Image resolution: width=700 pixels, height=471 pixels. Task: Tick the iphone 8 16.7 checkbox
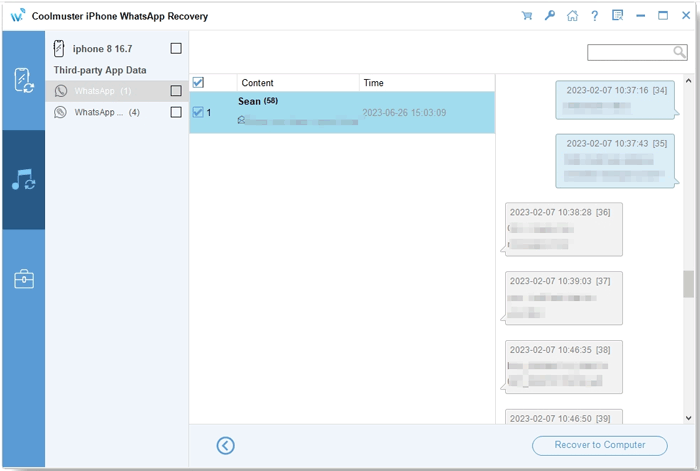point(176,48)
